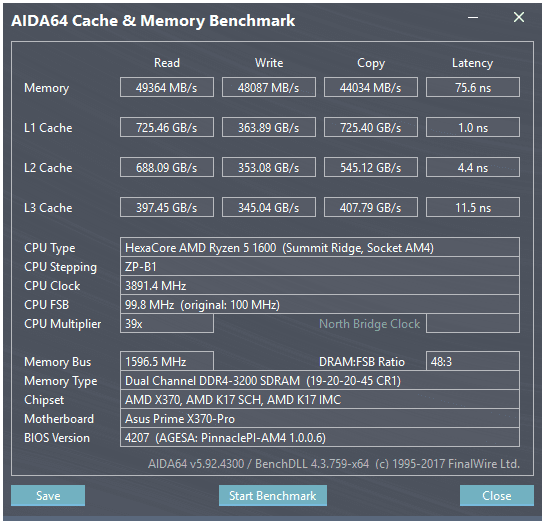Screen dimensions: 545x524
Task: Select the DRAM:FSB Ratio 48:3 field
Action: tap(473, 361)
